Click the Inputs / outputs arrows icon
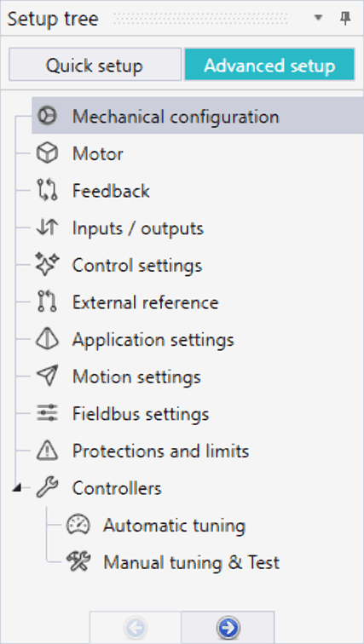The height and width of the screenshot is (644, 364). [x=47, y=228]
